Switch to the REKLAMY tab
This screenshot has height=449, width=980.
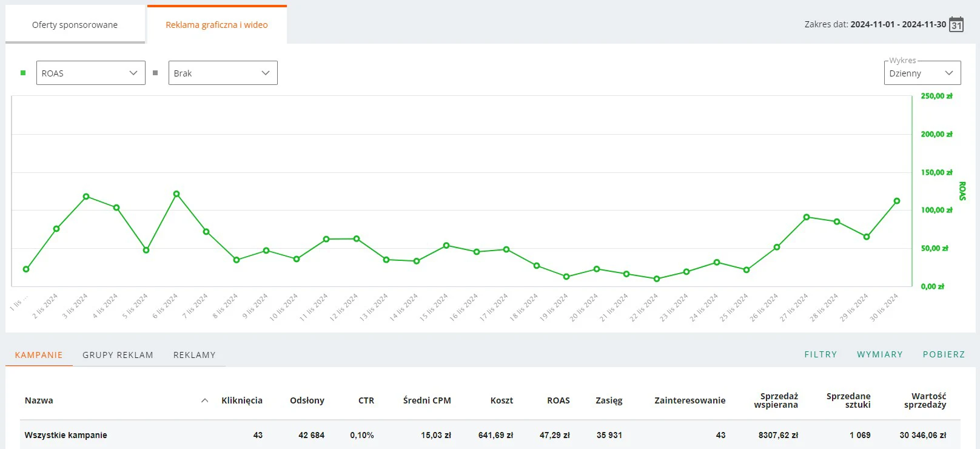(194, 355)
